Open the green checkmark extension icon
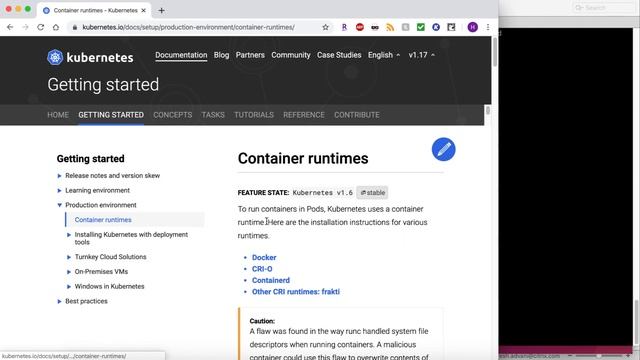 point(421,27)
